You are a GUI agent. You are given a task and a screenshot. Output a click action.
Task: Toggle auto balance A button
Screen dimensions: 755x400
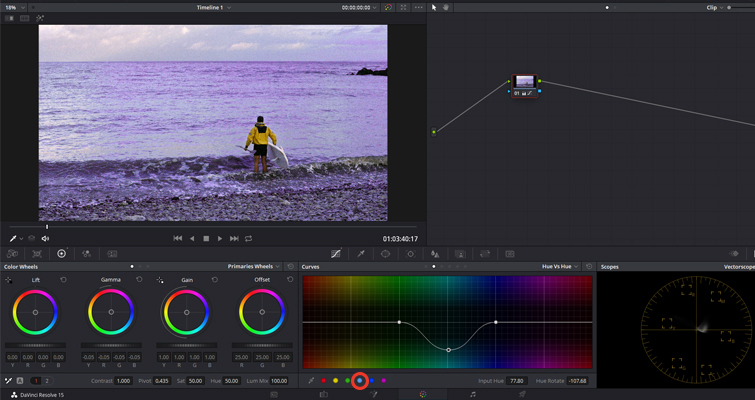pos(20,381)
